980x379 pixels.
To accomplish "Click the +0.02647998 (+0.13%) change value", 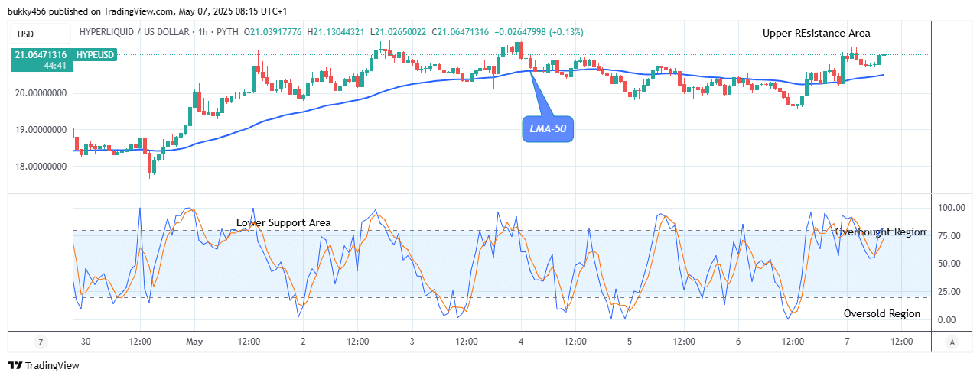I will coord(539,31).
